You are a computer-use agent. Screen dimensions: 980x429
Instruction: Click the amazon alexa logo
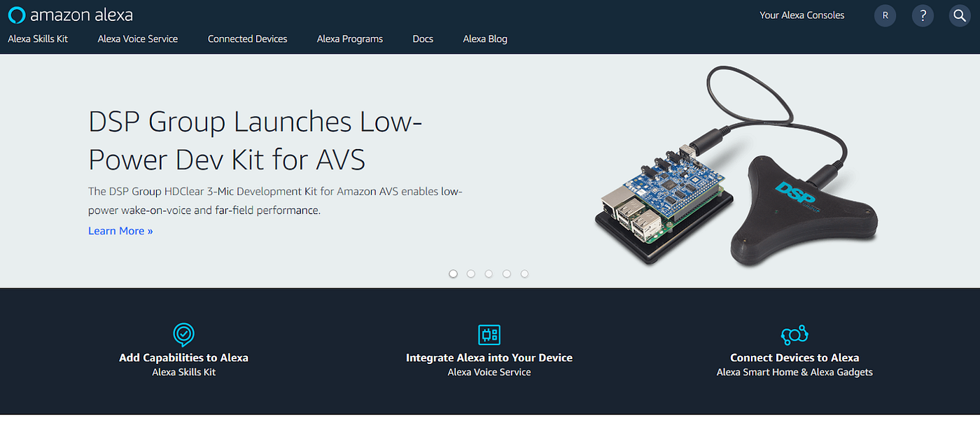point(70,15)
